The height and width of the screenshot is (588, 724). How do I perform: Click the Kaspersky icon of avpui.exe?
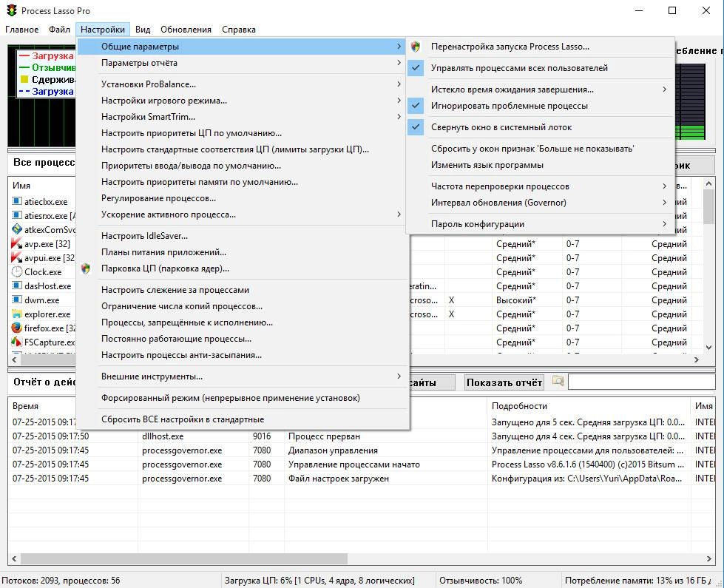click(x=16, y=257)
